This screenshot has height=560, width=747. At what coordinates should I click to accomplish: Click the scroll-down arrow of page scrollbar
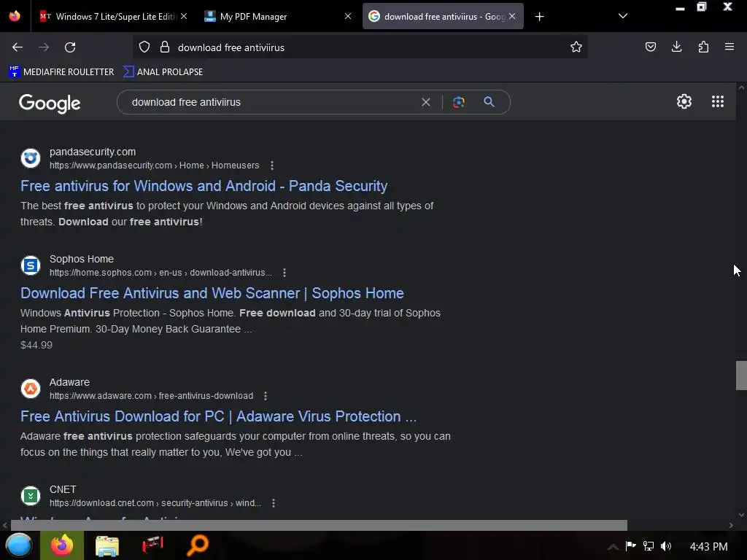pos(741,515)
